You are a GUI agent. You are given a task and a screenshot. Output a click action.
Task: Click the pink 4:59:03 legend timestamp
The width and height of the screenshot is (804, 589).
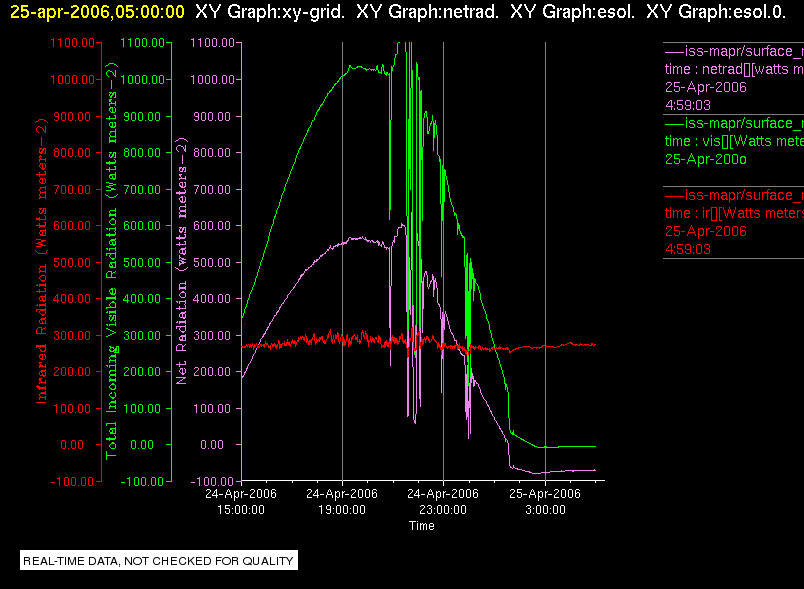pyautogui.click(x=688, y=105)
